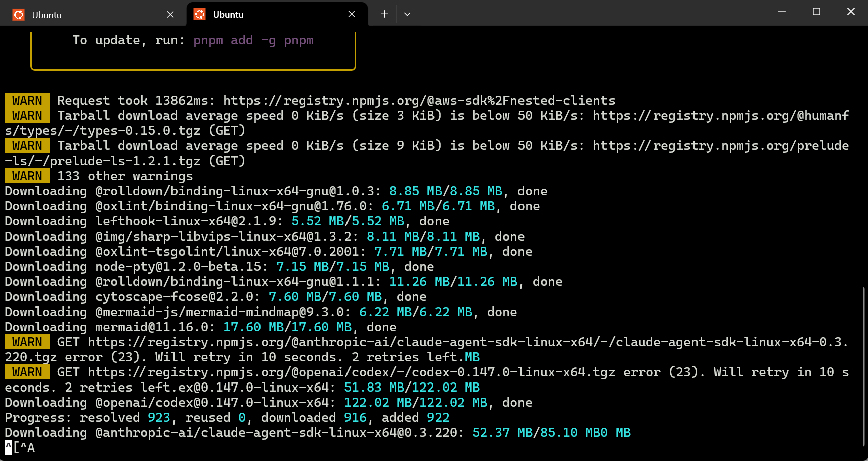Click the "7.60 MB/7.60 MB" size value
This screenshot has width=868, height=461.
click(x=325, y=297)
